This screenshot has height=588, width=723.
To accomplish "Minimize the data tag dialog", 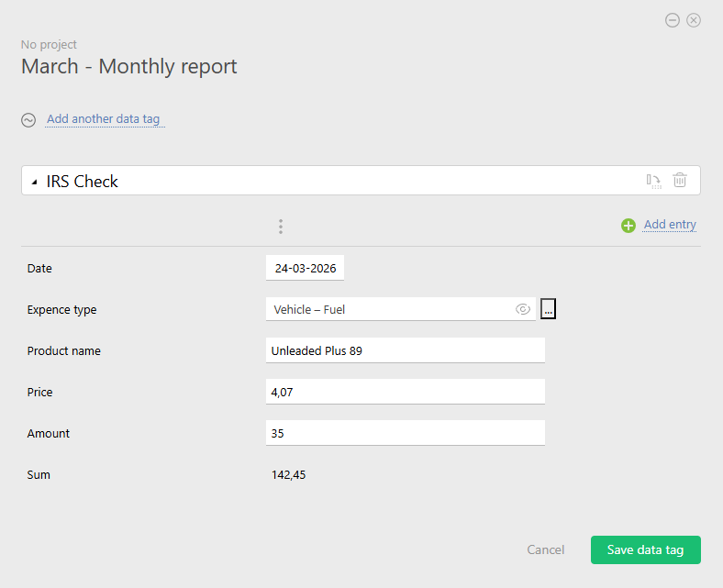I will [673, 20].
